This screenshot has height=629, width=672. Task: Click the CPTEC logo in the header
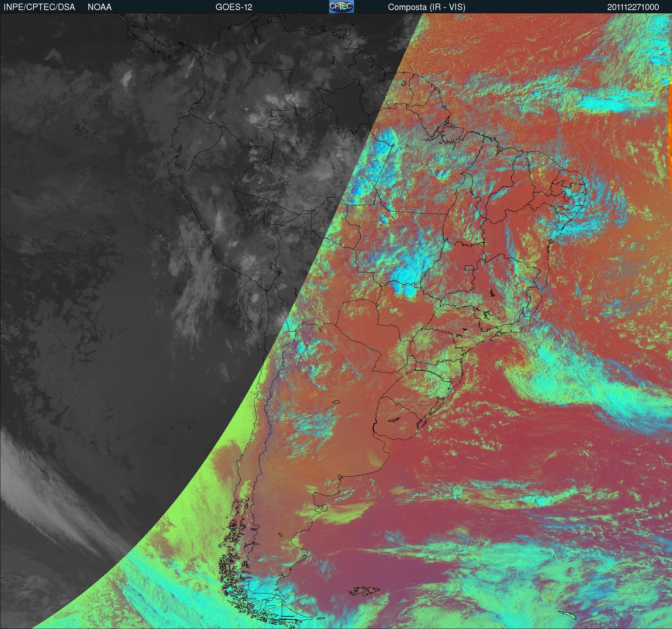(x=341, y=6)
